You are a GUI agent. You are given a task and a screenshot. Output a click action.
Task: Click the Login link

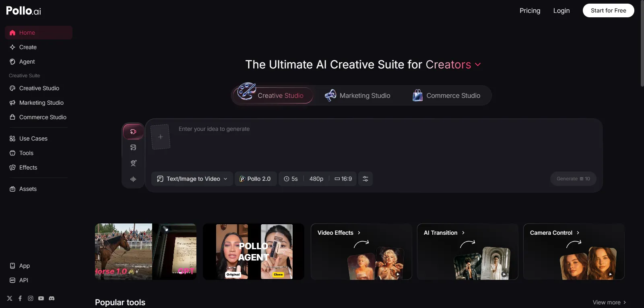tap(561, 10)
